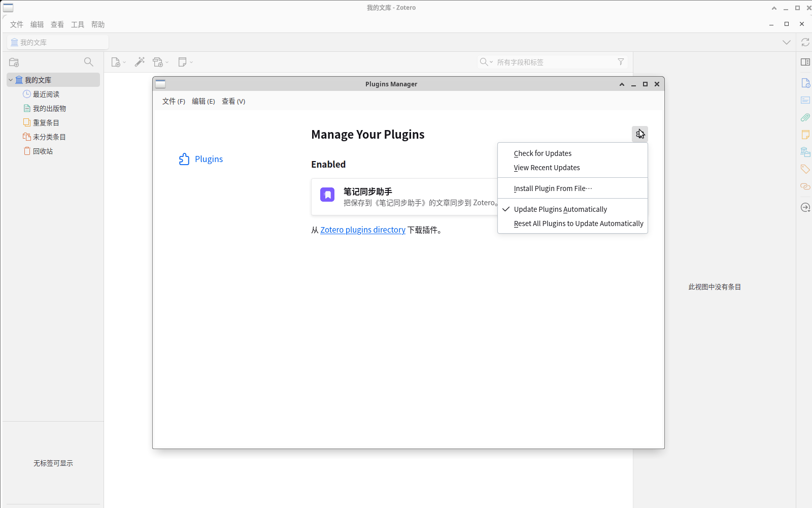Open 编辑 (E) menu in Plugins Manager
Screen dimensions: 812x508
204,102
